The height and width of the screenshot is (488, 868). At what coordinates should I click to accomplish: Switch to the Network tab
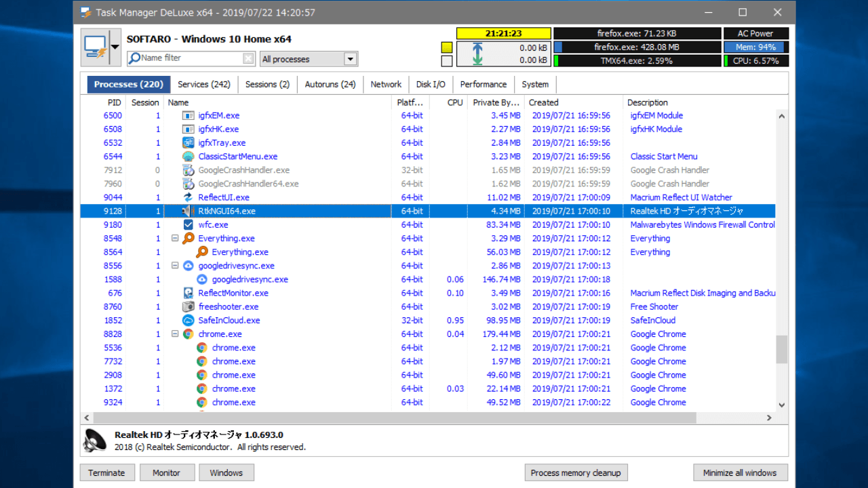386,84
